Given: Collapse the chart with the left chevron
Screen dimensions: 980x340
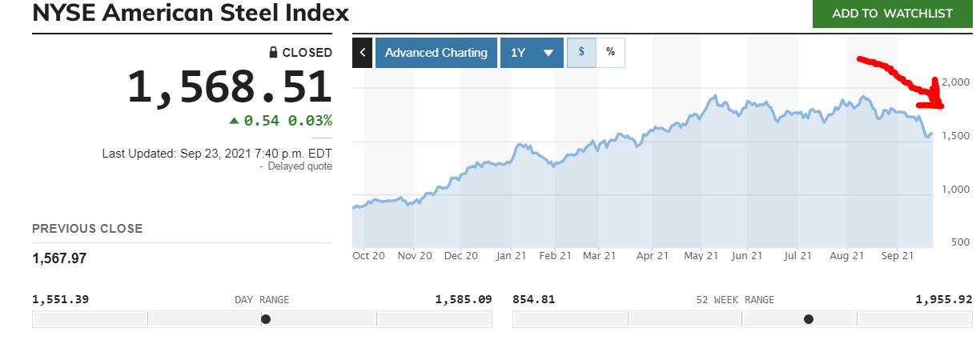Looking at the screenshot, I should click(x=362, y=53).
